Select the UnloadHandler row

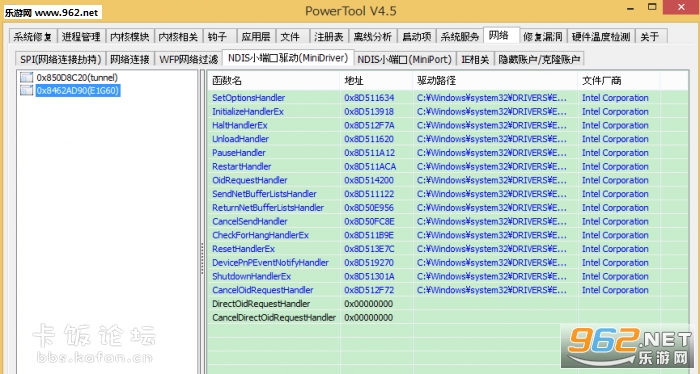pos(448,139)
